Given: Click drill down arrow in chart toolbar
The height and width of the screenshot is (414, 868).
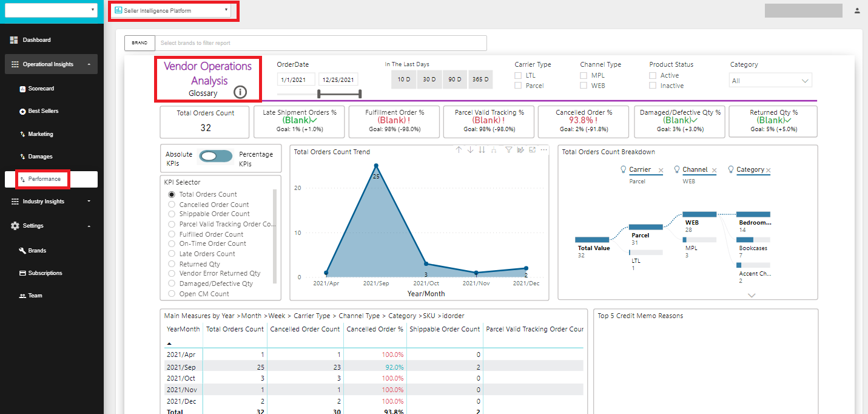Looking at the screenshot, I should 470,150.
